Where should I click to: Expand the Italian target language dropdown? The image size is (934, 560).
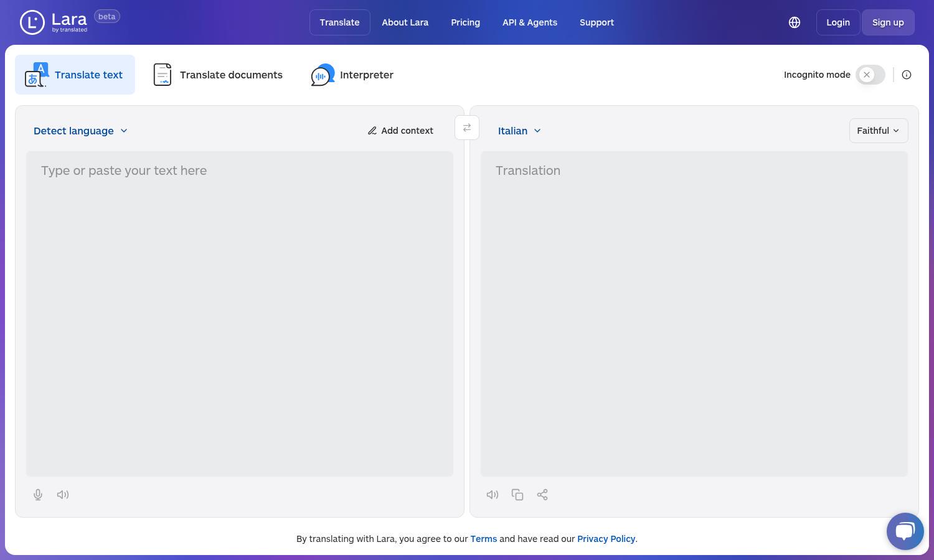519,131
